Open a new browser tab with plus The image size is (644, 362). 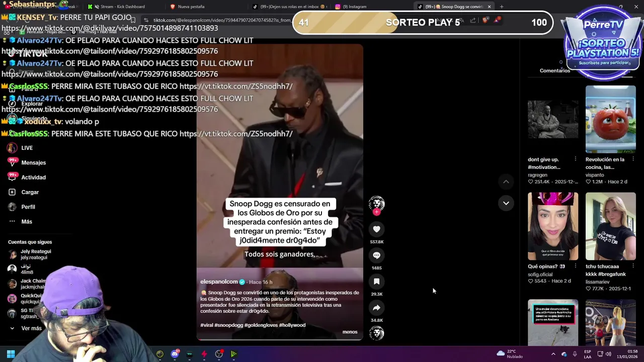point(501,7)
